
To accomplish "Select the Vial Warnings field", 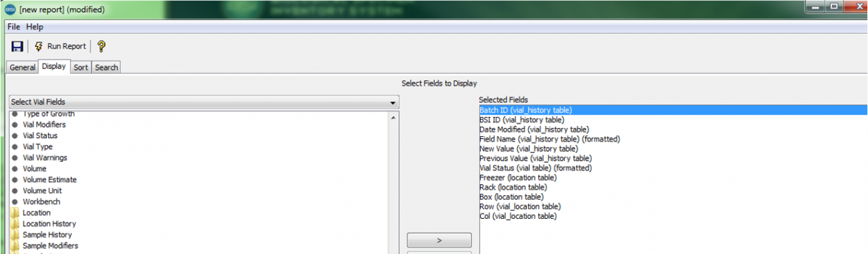I will point(45,158).
